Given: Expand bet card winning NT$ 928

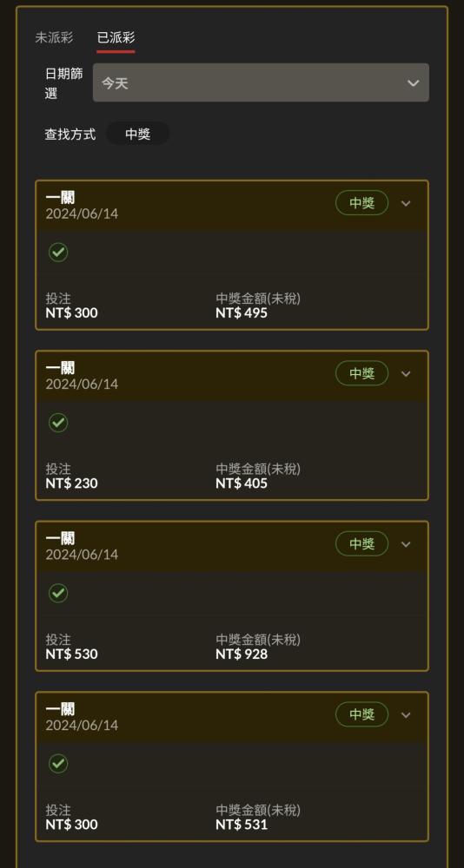Looking at the screenshot, I should [x=406, y=544].
